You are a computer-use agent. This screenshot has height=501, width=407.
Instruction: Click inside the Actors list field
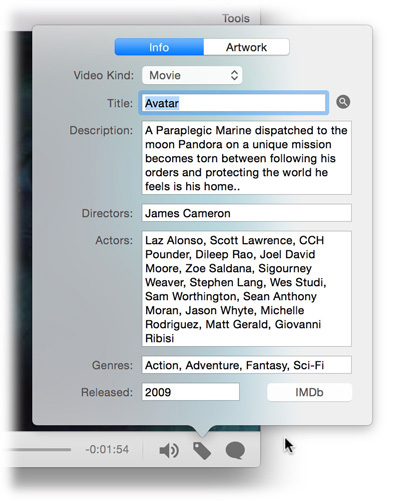(x=247, y=289)
